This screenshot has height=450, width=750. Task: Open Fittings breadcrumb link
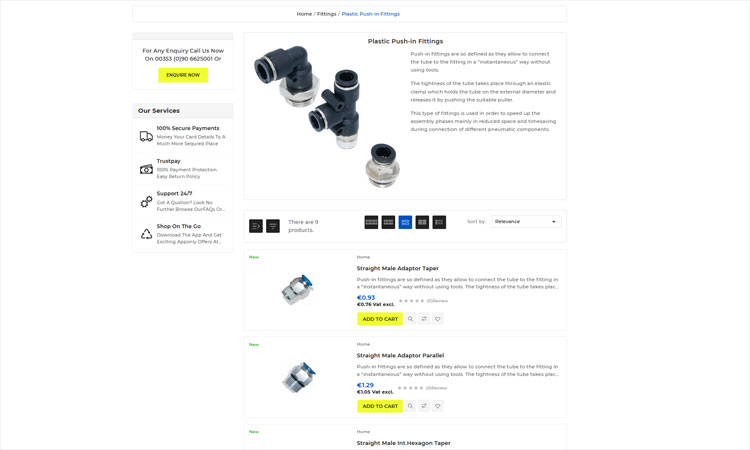[327, 14]
